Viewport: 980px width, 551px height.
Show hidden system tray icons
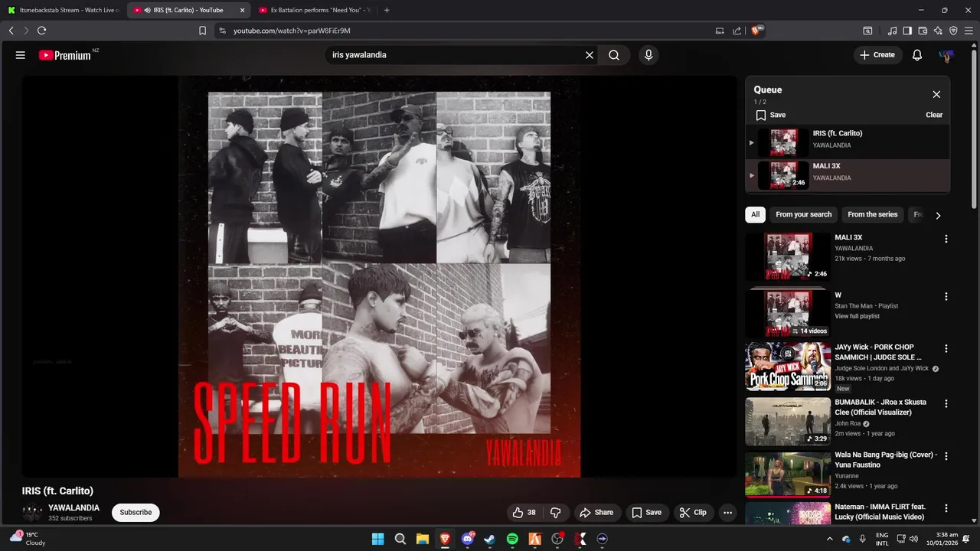coord(829,539)
